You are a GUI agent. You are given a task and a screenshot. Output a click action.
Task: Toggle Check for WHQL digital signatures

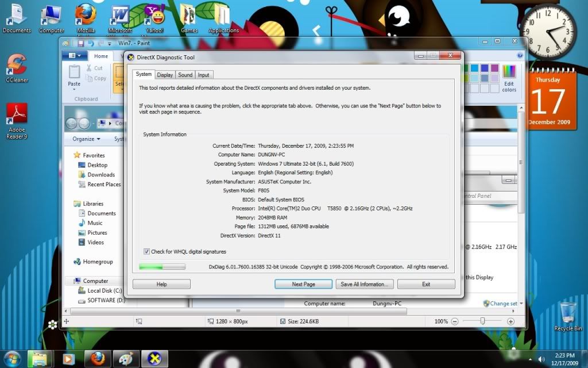coord(146,252)
